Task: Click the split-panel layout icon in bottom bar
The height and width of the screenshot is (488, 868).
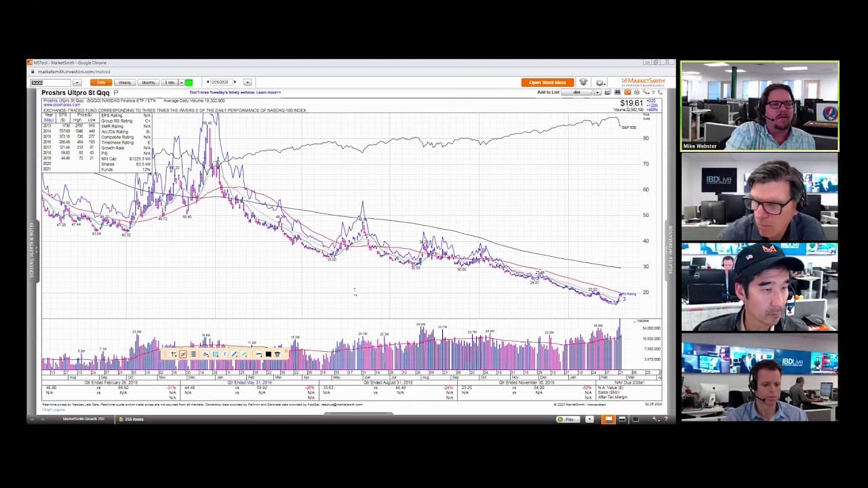Action: [x=622, y=419]
